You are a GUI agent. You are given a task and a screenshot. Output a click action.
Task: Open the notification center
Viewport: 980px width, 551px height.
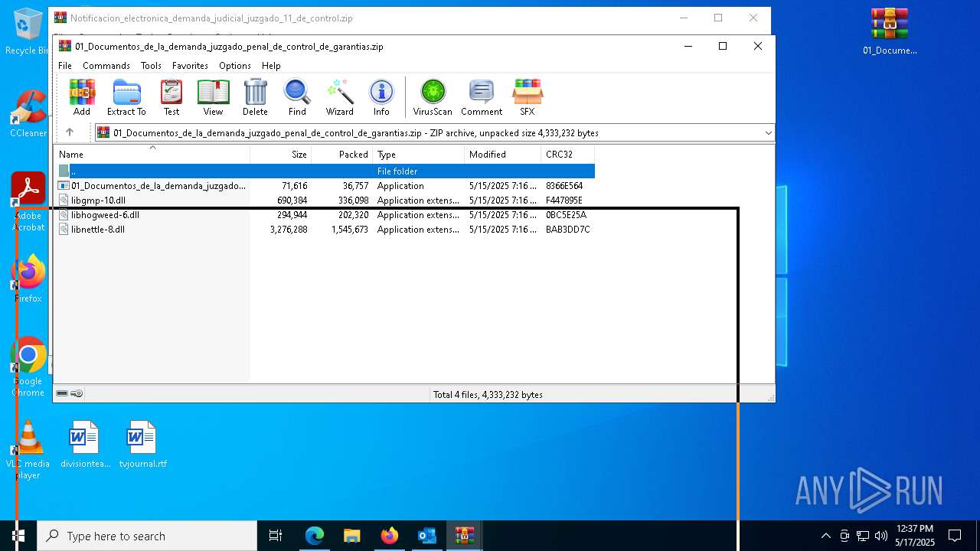click(x=955, y=536)
